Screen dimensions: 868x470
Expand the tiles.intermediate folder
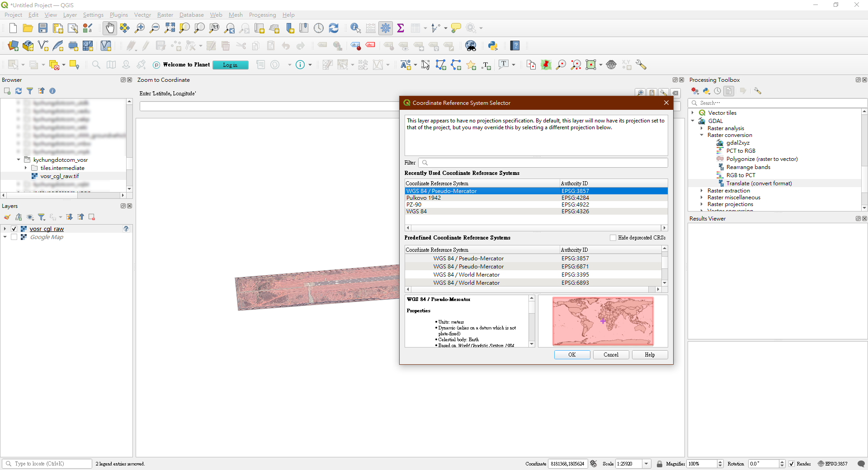(x=26, y=168)
